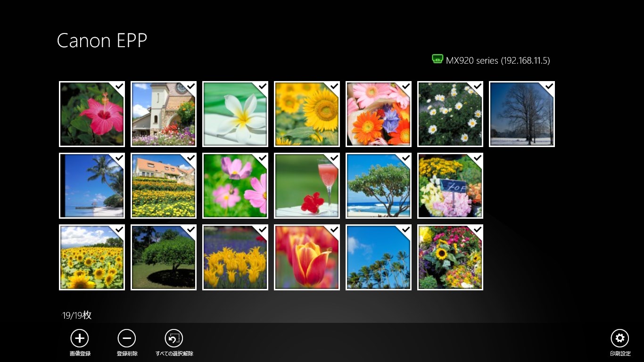Click the pink cocktail glass thumbnail
This screenshot has height=362, width=644.
coord(307,186)
